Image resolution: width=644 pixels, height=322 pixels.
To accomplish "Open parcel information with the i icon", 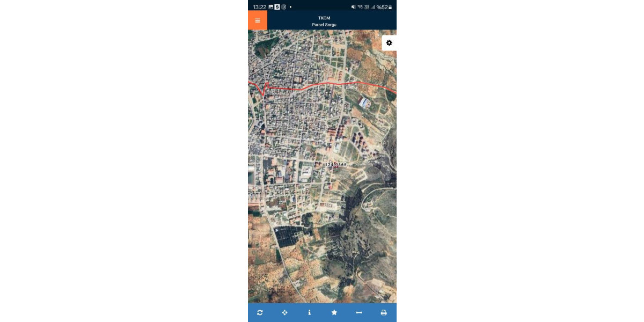I will coord(310,312).
